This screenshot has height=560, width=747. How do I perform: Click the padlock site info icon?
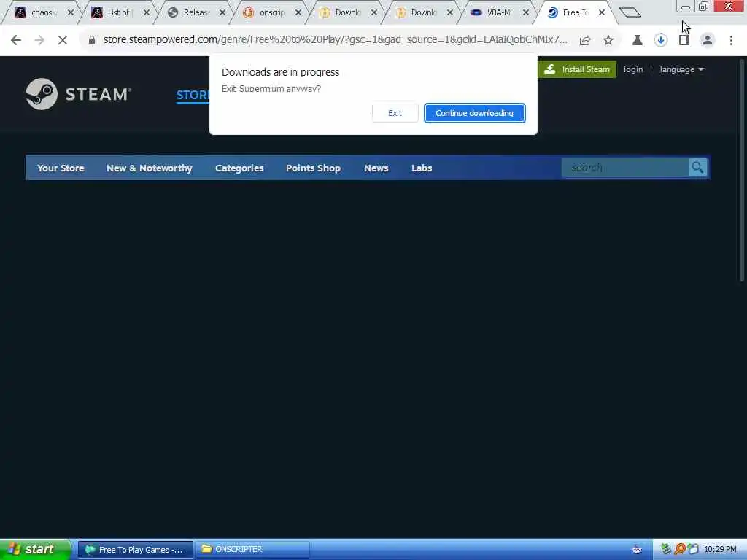click(x=92, y=40)
